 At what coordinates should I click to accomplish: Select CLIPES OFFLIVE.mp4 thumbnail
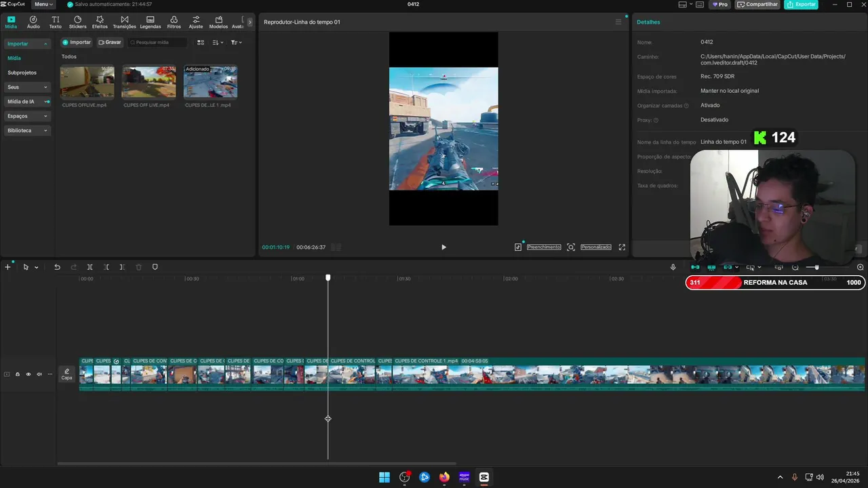coord(87,82)
